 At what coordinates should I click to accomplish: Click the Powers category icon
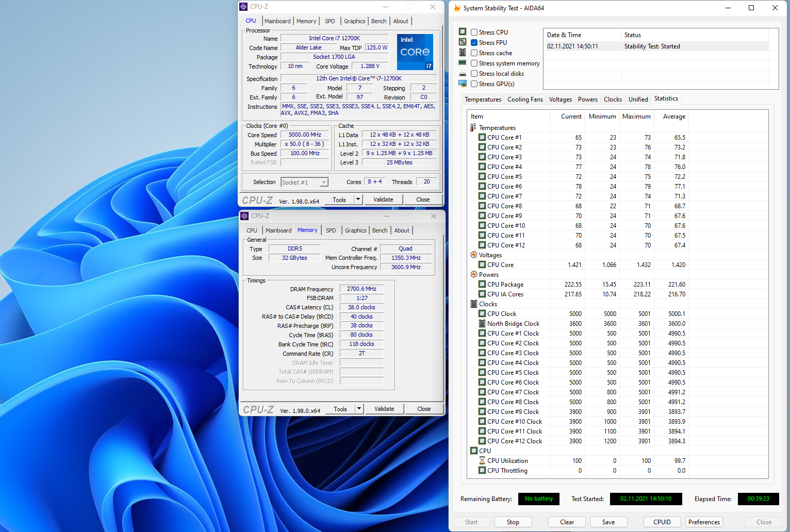click(473, 275)
